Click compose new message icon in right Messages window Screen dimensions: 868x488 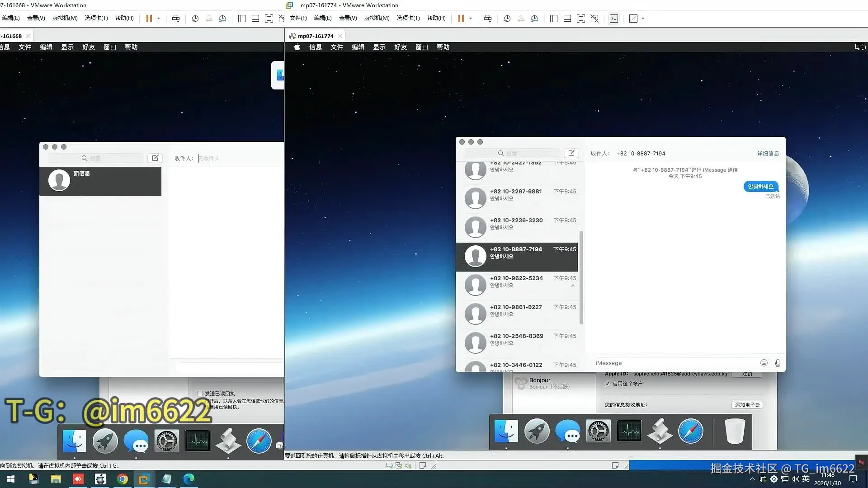pos(571,153)
